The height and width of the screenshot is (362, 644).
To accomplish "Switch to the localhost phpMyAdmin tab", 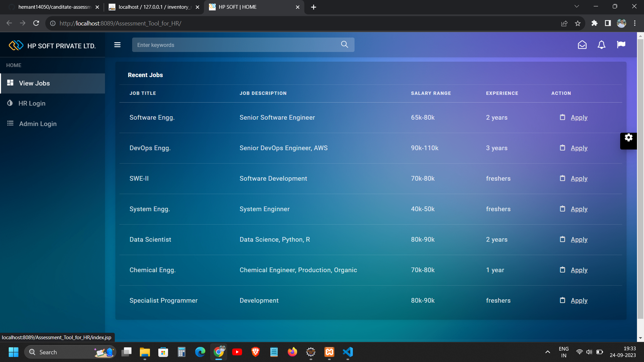I will (x=153, y=7).
